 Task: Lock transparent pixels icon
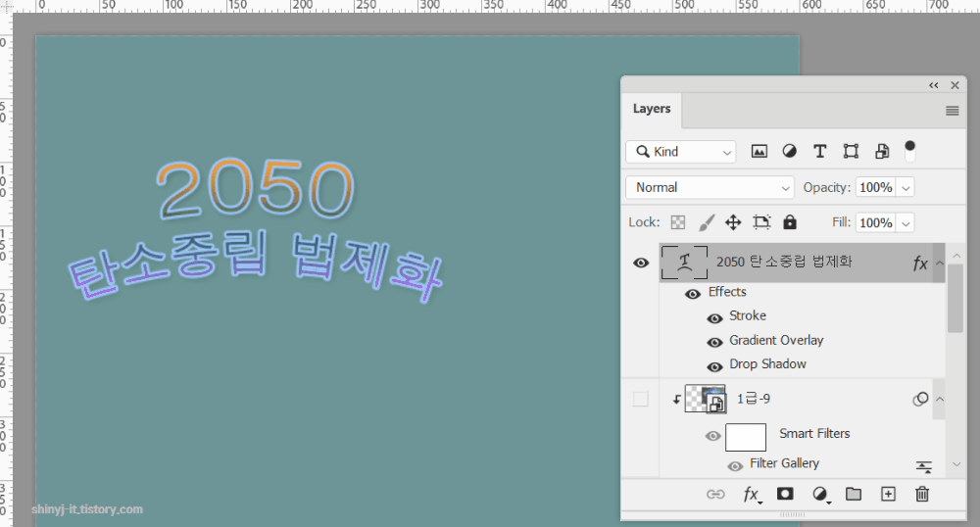pos(678,222)
